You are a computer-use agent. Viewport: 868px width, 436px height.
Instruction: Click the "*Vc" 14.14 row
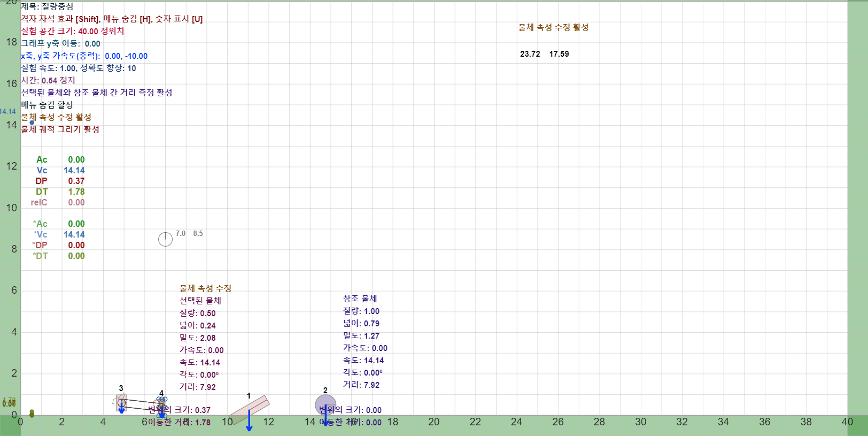(x=59, y=234)
